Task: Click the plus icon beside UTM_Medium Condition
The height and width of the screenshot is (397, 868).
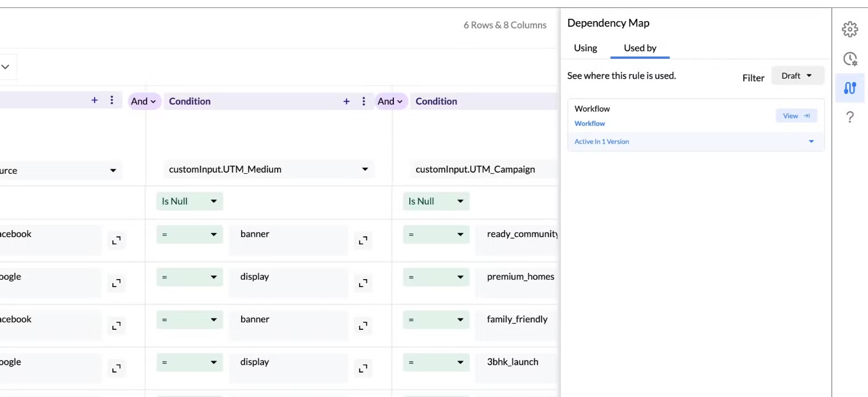Action: click(x=346, y=101)
